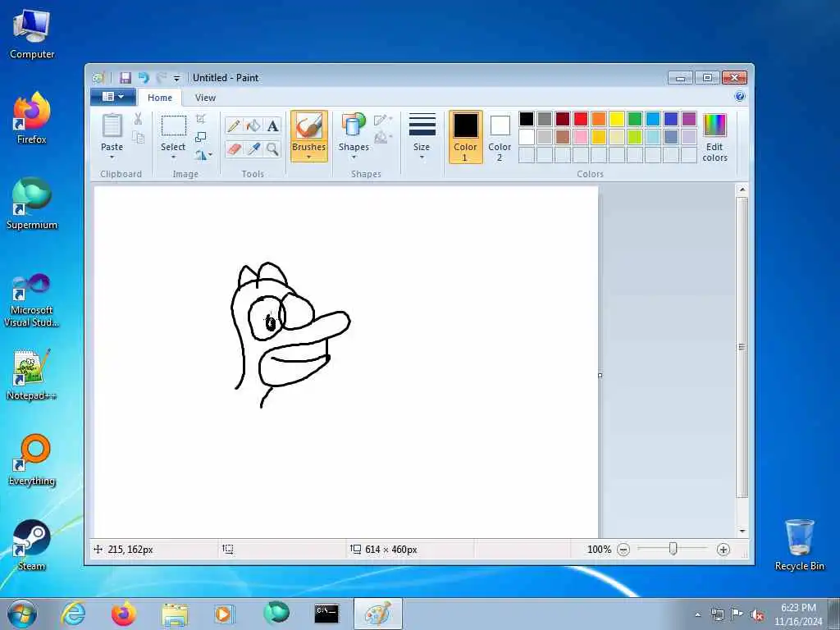Image resolution: width=840 pixels, height=630 pixels.
Task: Open the Shape outline dropdown
Action: [383, 120]
